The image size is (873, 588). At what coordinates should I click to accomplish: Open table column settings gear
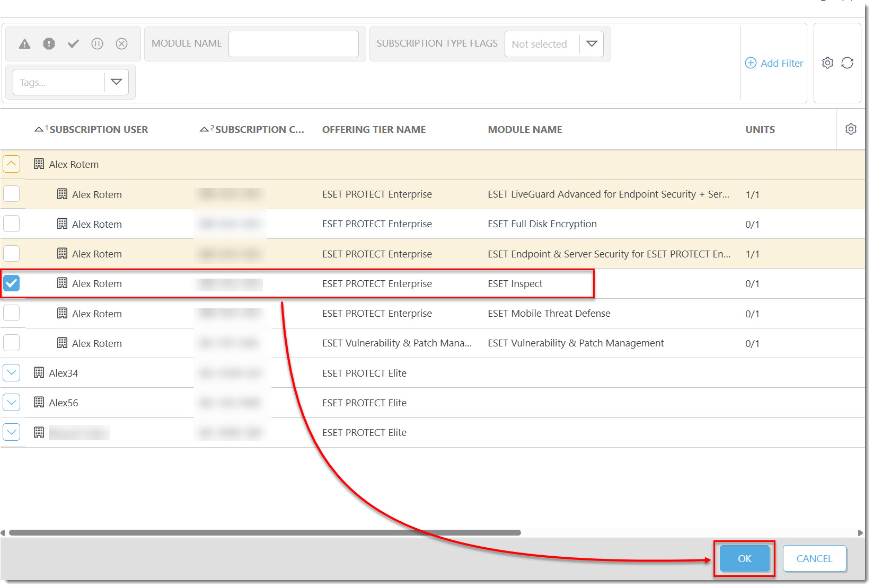(x=851, y=129)
